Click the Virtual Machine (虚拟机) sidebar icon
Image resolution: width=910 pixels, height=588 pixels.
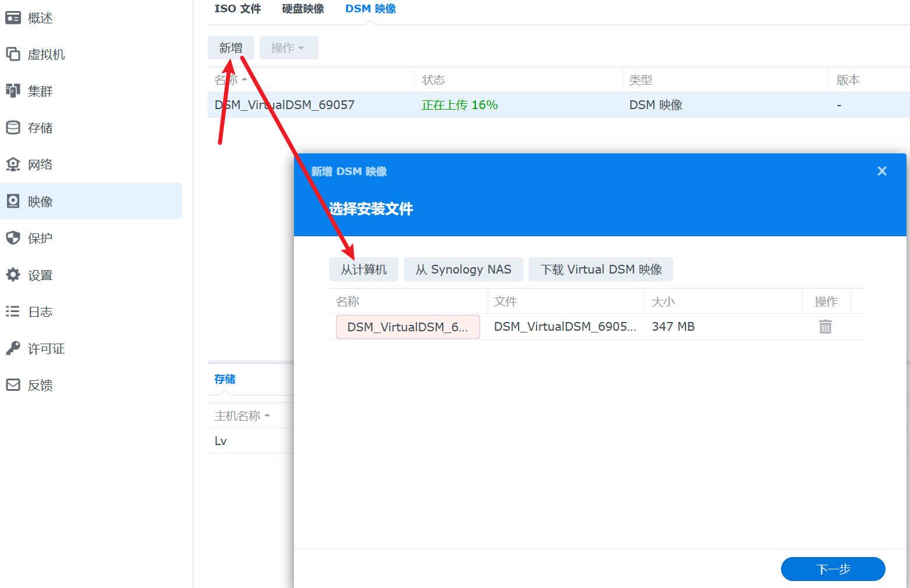pos(13,54)
